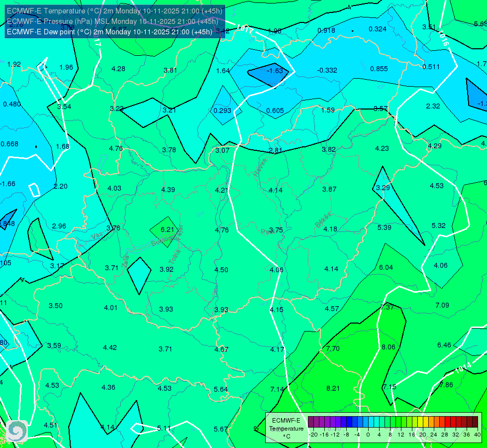The width and height of the screenshot is (487, 448).
Task: Click the 6.21 value in the green diamond
Action: 167,229
